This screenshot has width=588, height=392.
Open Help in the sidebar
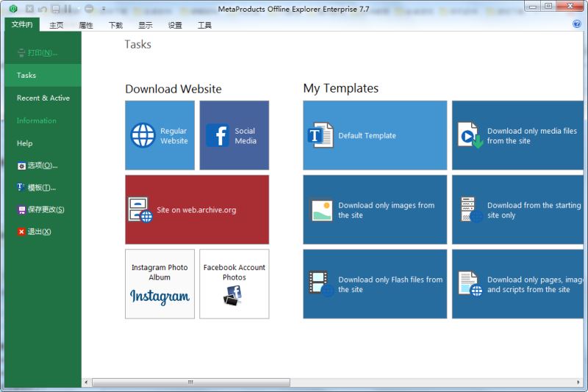click(43, 143)
